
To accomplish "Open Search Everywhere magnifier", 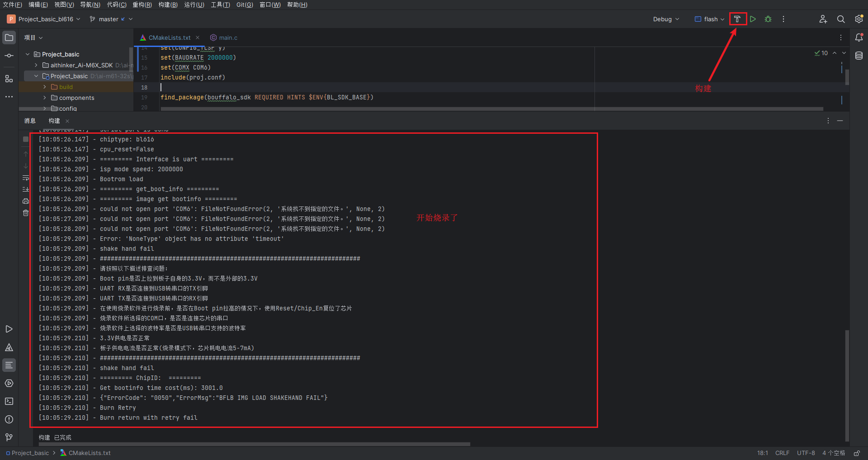I will (841, 19).
